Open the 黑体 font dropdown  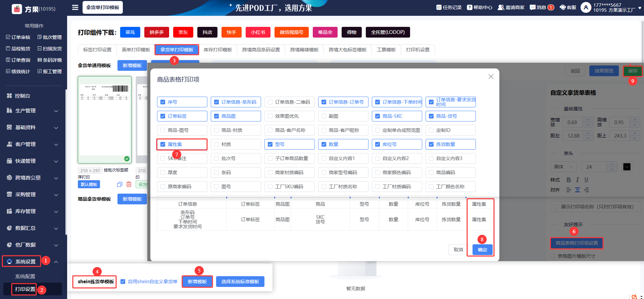pyautogui.click(x=563, y=167)
